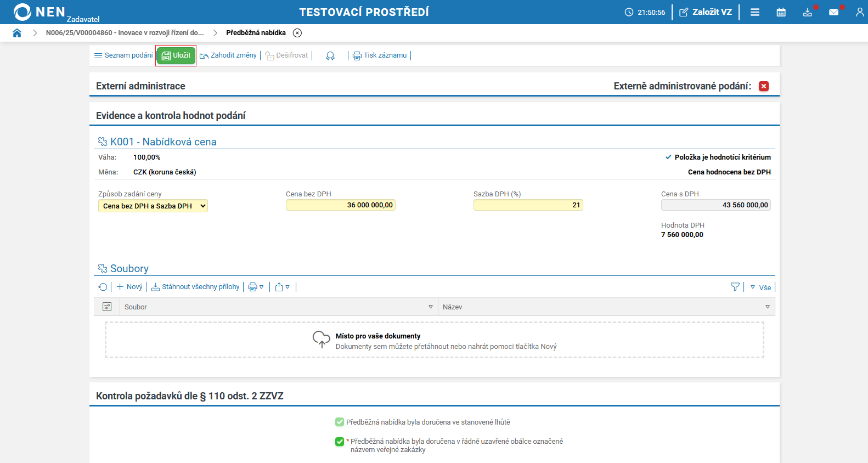Refresh the Soubory file list
The height and width of the screenshot is (463, 868).
(x=103, y=287)
